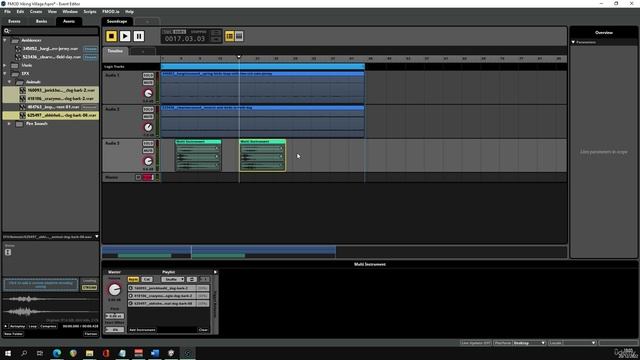Collapse the SFX folder tree arrow
This screenshot has width=640, height=360.
tap(5, 74)
